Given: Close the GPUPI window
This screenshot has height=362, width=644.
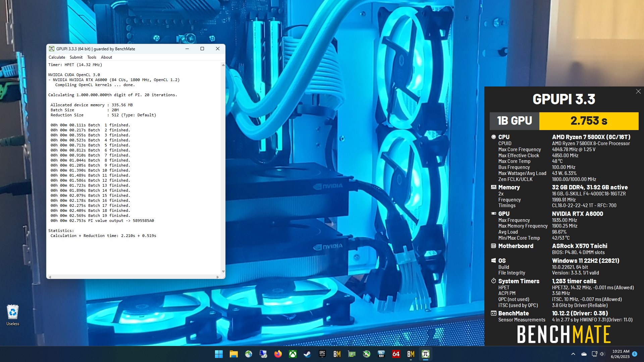Looking at the screenshot, I should 218,49.
